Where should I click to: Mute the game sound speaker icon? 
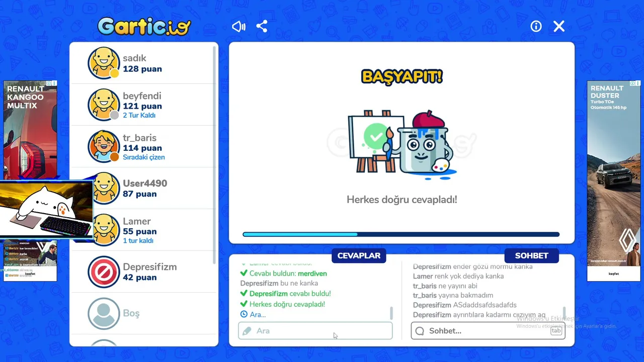coord(238,26)
